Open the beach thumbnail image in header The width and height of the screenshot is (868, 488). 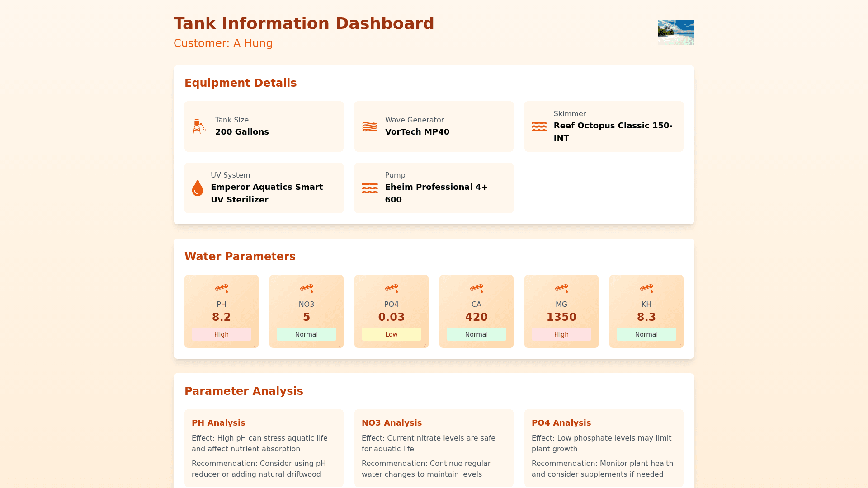(x=676, y=33)
